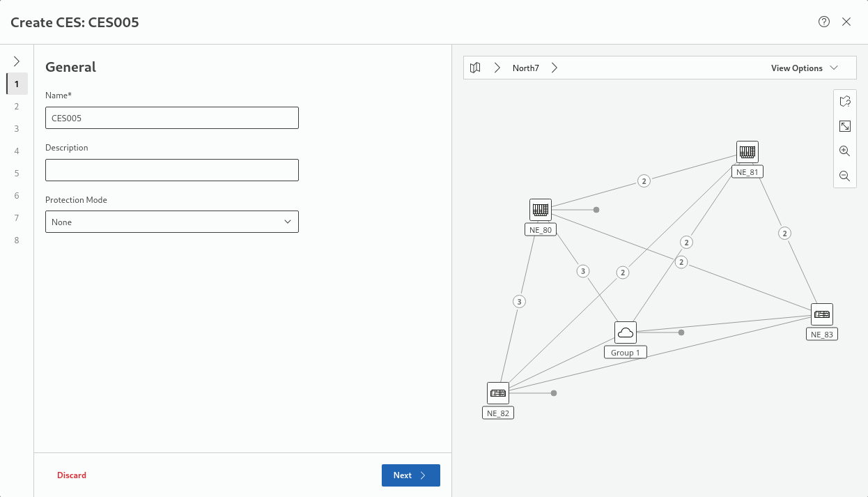Go to wizard step 2

[x=17, y=107]
